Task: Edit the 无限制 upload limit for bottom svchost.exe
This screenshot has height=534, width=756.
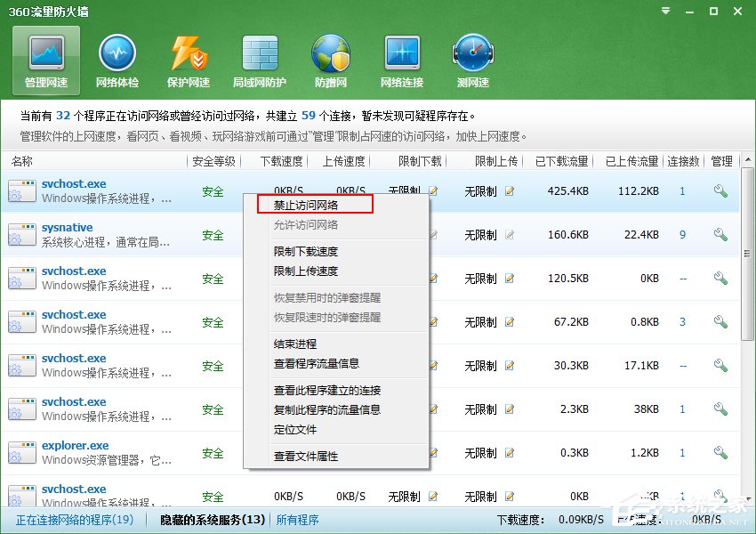Action: (x=511, y=497)
